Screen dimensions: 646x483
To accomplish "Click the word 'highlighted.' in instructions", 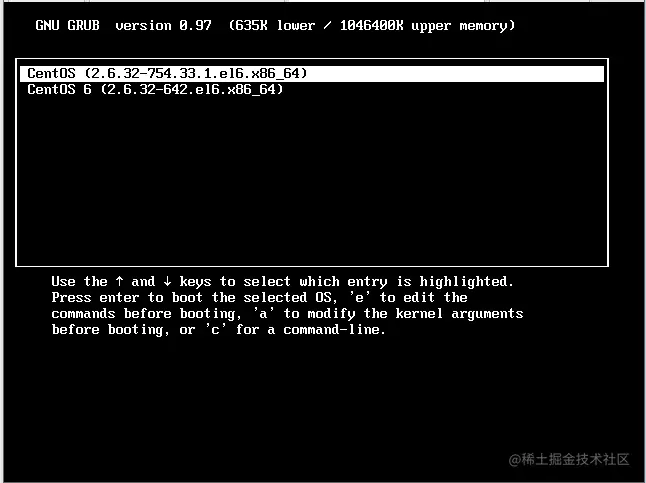I will pyautogui.click(x=466, y=281).
